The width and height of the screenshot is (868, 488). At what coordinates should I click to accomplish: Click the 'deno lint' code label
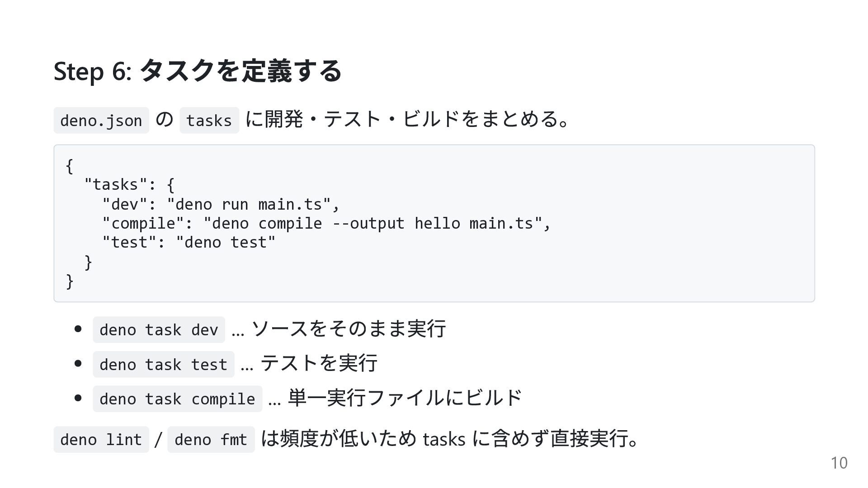[x=101, y=440]
